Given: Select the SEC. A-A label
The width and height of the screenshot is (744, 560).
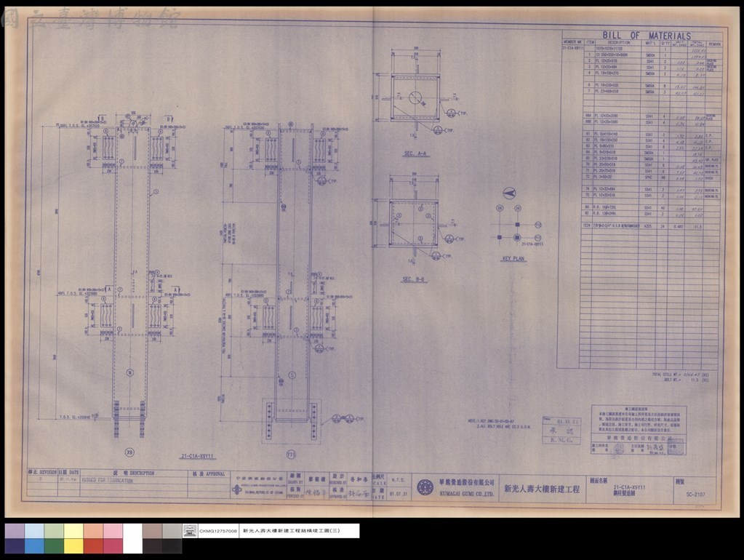Looking at the screenshot, I should coord(415,153).
